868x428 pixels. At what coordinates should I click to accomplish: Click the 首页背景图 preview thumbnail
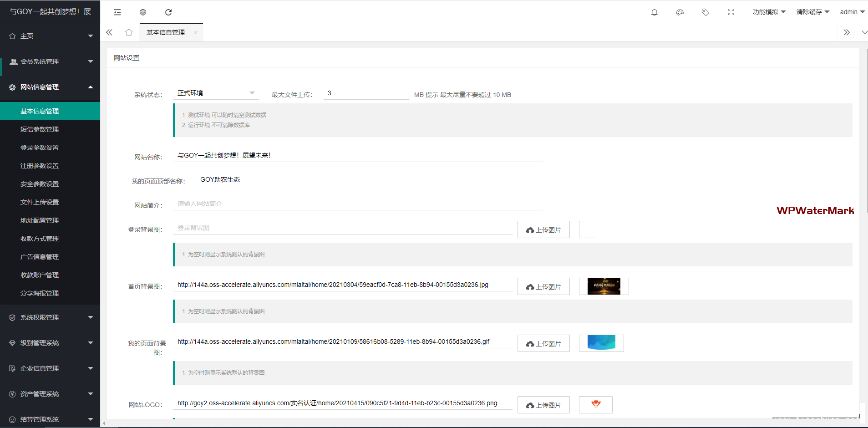pos(604,286)
